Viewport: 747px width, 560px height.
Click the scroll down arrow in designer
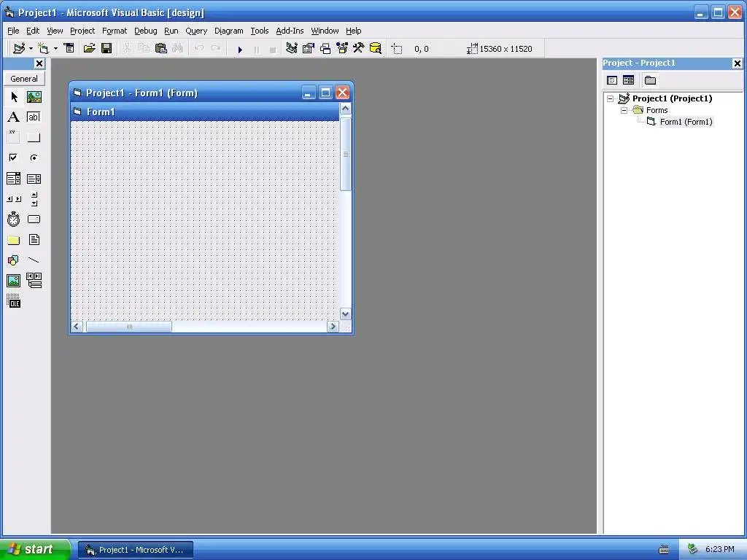345,314
